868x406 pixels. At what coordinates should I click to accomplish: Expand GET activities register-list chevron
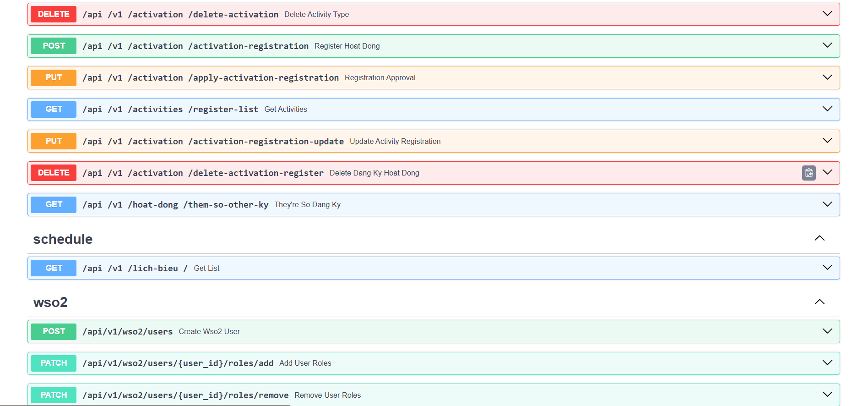827,109
